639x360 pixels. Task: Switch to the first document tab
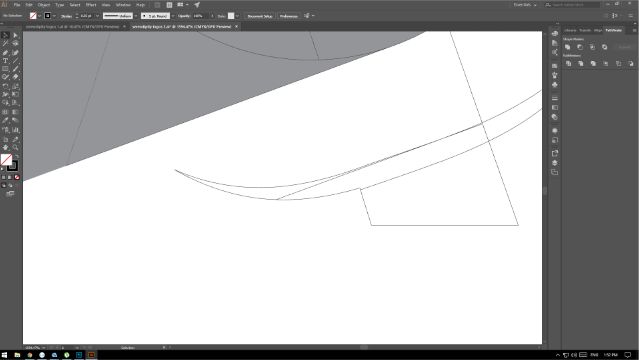(x=73, y=27)
